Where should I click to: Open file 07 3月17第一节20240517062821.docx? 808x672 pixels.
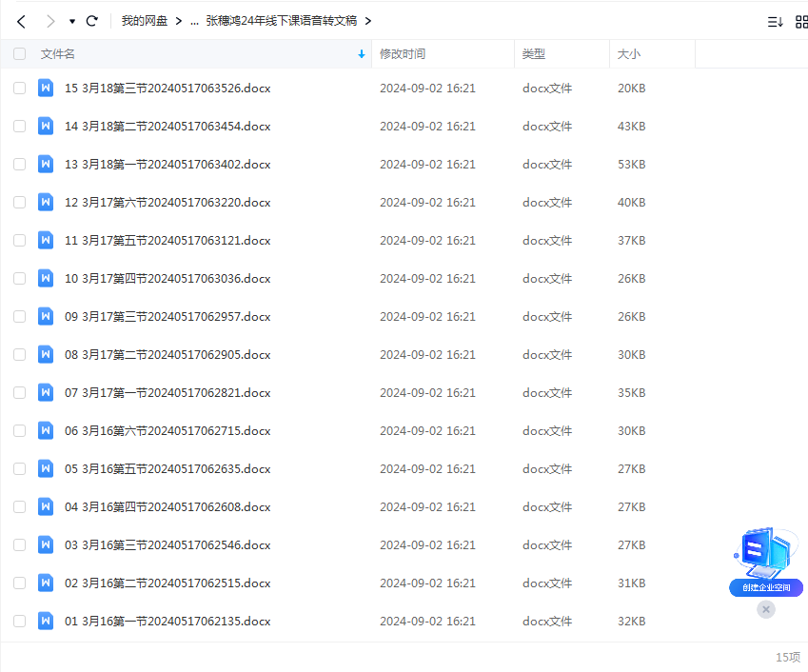[x=168, y=393]
